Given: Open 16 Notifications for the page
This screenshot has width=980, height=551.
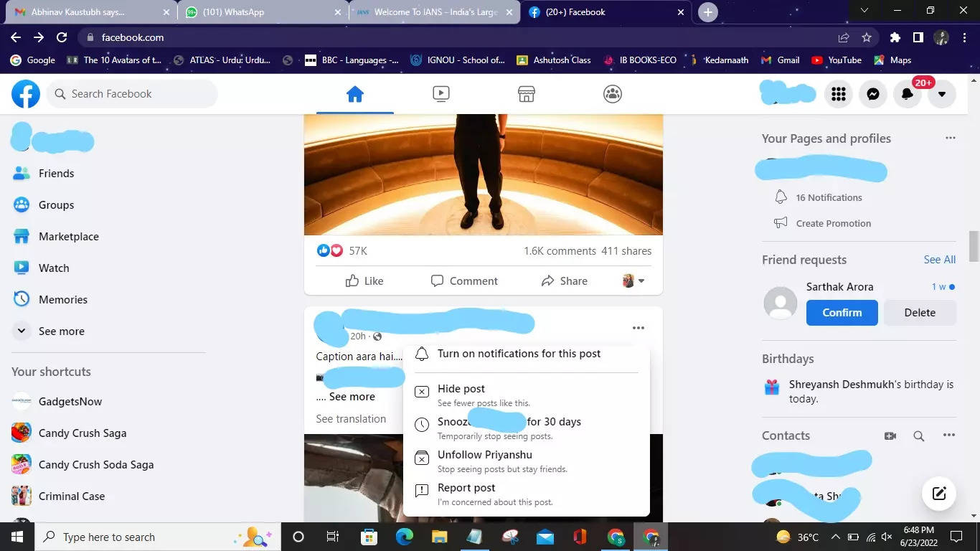Looking at the screenshot, I should [x=829, y=198].
